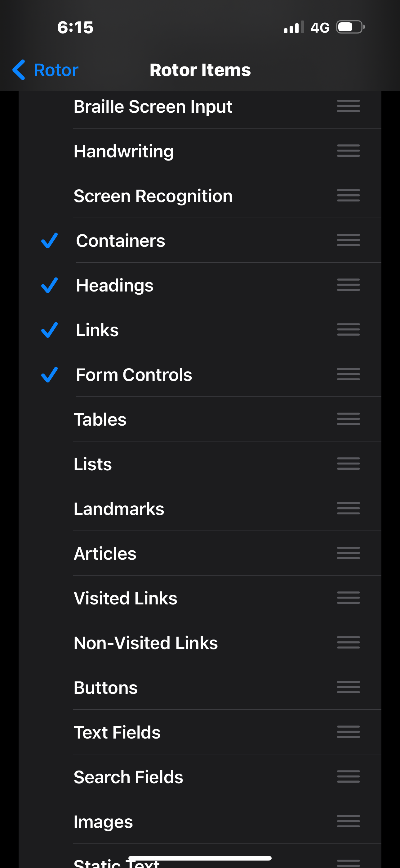Image resolution: width=400 pixels, height=868 pixels.
Task: Enable the Lists rotor item
Action: tap(93, 464)
